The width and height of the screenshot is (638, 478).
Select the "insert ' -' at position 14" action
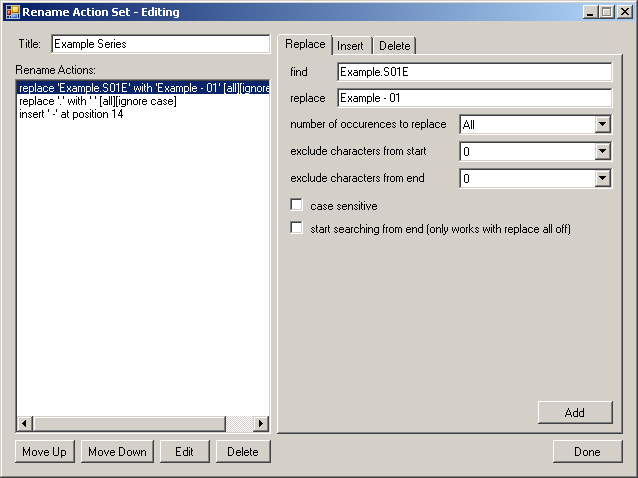coord(71,114)
